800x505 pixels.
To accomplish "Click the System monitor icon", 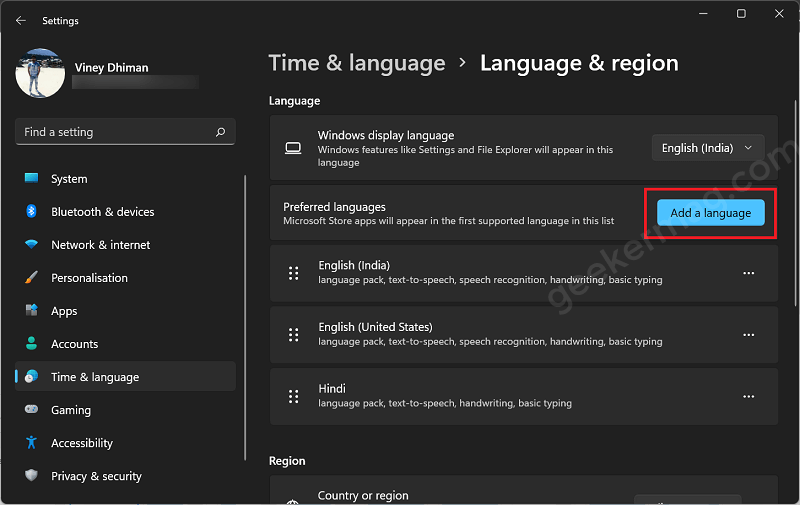I will pyautogui.click(x=32, y=178).
